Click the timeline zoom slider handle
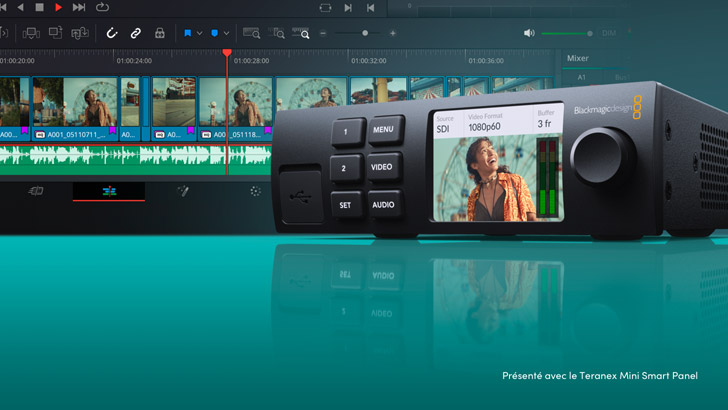The width and height of the screenshot is (728, 410). pyautogui.click(x=365, y=33)
